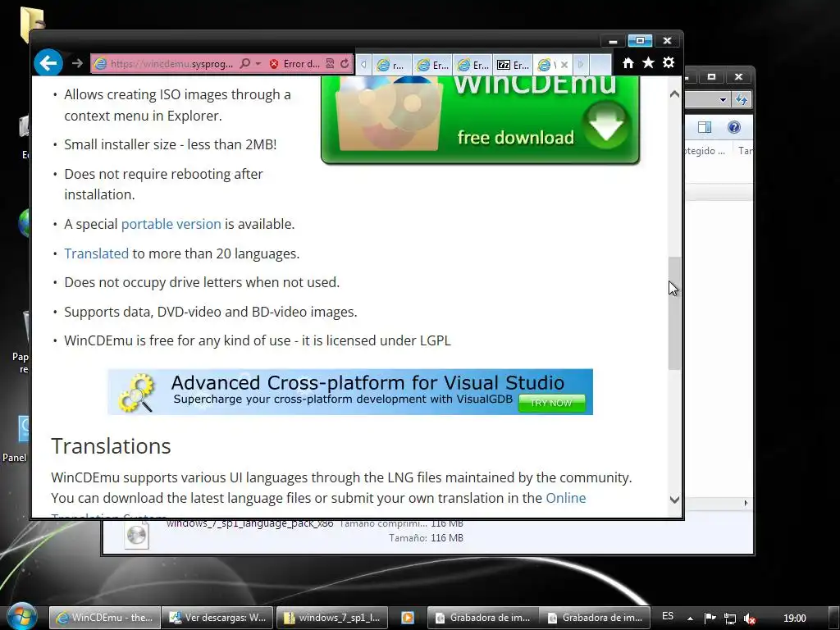Switch to 'Ver descargas: W...' taskbar button
Image resolution: width=840 pixels, height=630 pixels.
pos(217,618)
